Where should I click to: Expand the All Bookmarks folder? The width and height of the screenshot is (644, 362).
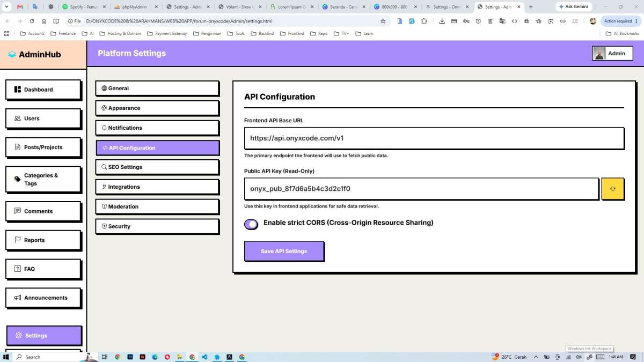[622, 33]
